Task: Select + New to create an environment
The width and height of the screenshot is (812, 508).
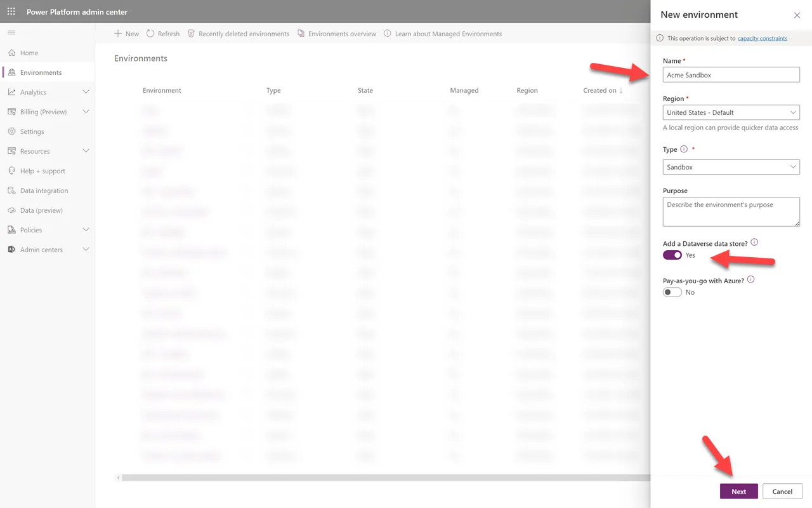Action: 126,33
